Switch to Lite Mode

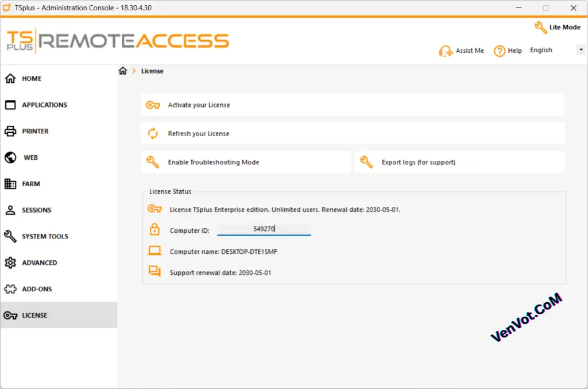click(x=558, y=28)
